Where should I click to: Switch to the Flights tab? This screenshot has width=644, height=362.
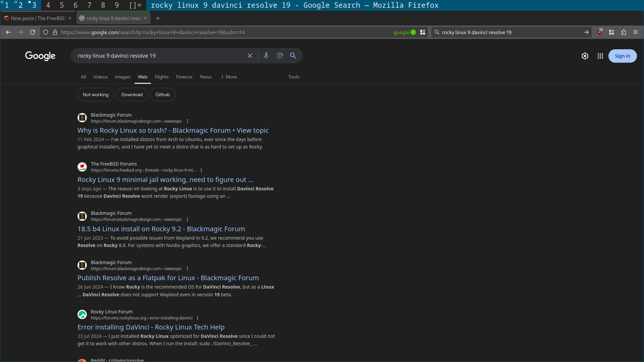[162, 77]
